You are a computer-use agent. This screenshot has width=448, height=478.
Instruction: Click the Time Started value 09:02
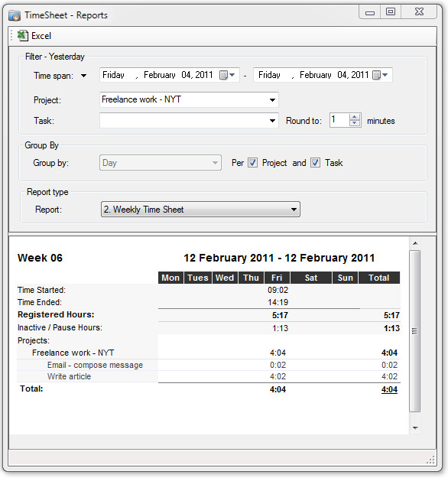point(278,290)
